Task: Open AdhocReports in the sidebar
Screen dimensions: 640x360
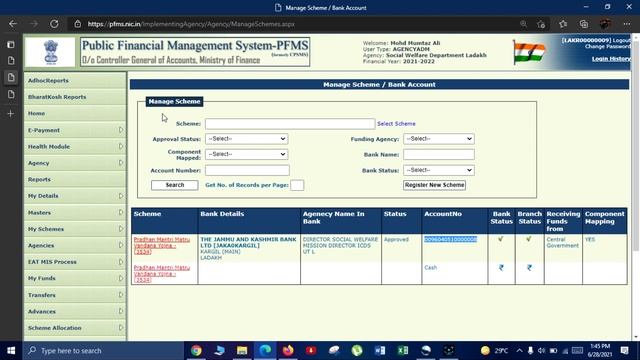Action: [75, 80]
